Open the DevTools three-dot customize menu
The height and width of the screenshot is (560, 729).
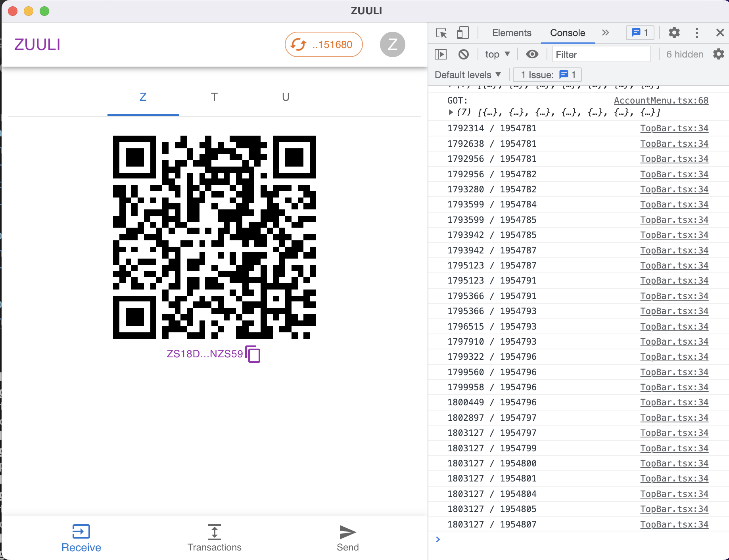click(x=697, y=33)
